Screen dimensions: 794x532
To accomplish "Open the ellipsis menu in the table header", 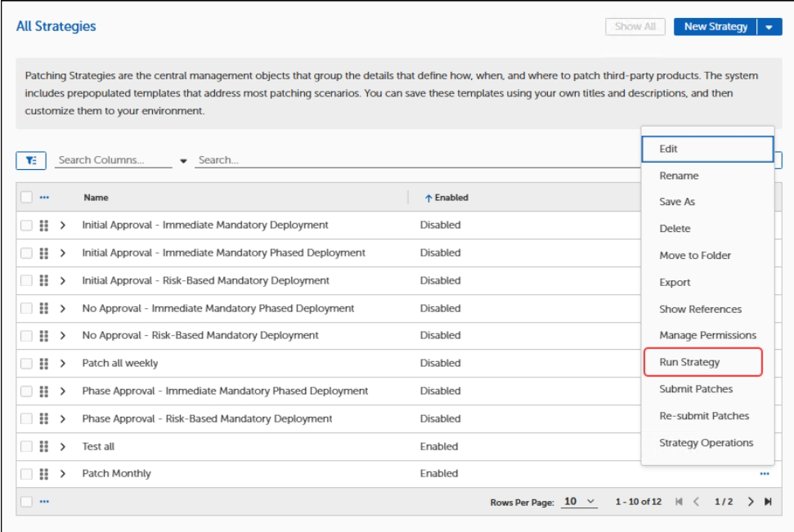I will click(44, 197).
